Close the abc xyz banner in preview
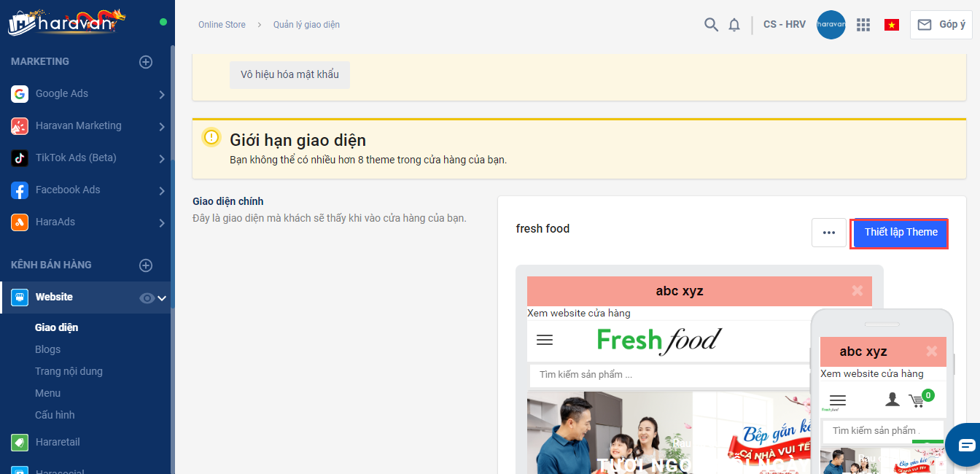The image size is (980, 474). click(x=857, y=291)
